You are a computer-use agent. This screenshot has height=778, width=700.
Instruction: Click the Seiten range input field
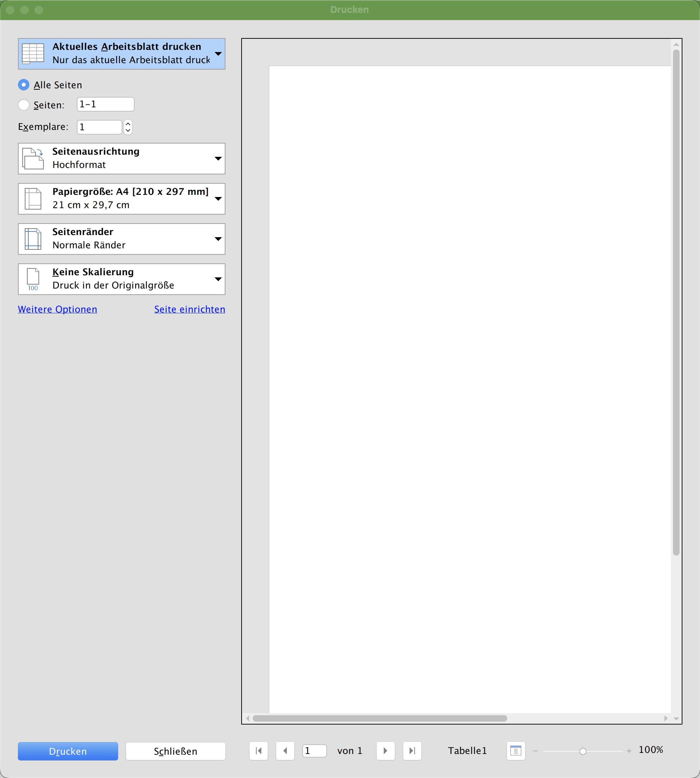[106, 104]
